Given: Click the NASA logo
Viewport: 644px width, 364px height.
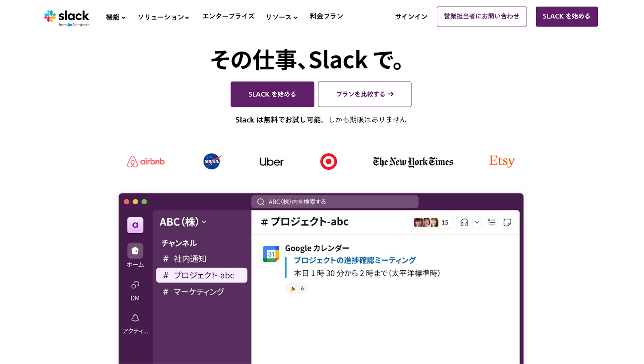Looking at the screenshot, I should click(212, 161).
